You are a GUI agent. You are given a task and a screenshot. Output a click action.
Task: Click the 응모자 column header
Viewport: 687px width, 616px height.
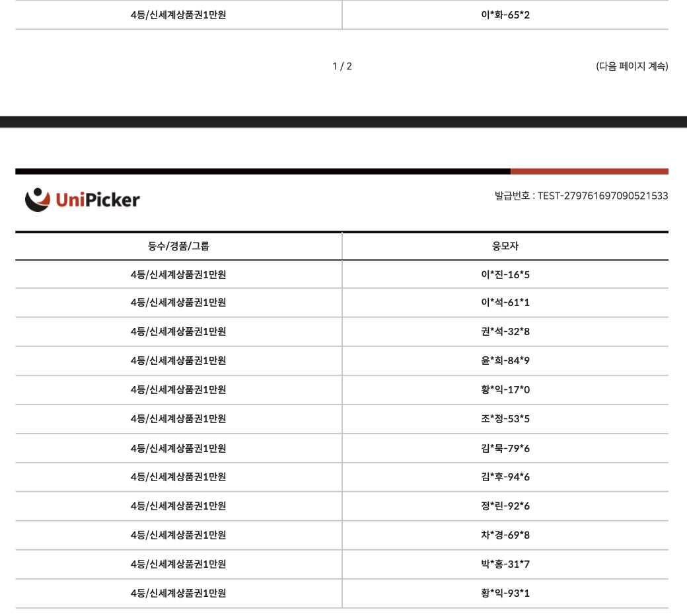pyautogui.click(x=505, y=246)
